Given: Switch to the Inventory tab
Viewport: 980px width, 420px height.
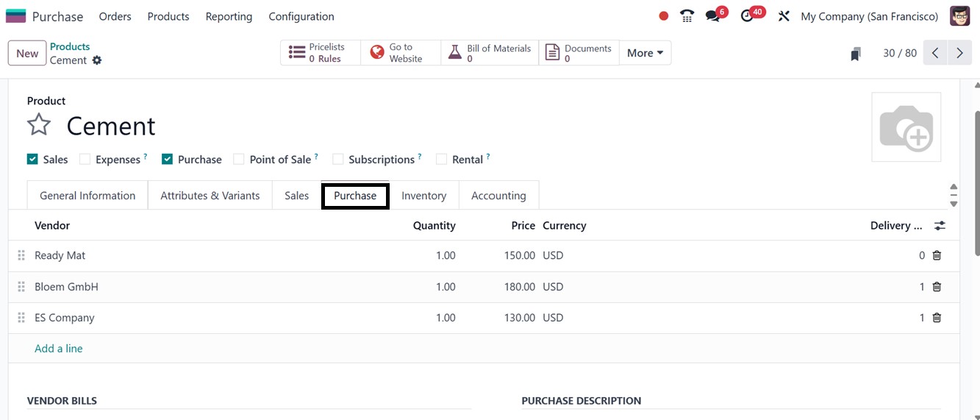Looking at the screenshot, I should [423, 196].
